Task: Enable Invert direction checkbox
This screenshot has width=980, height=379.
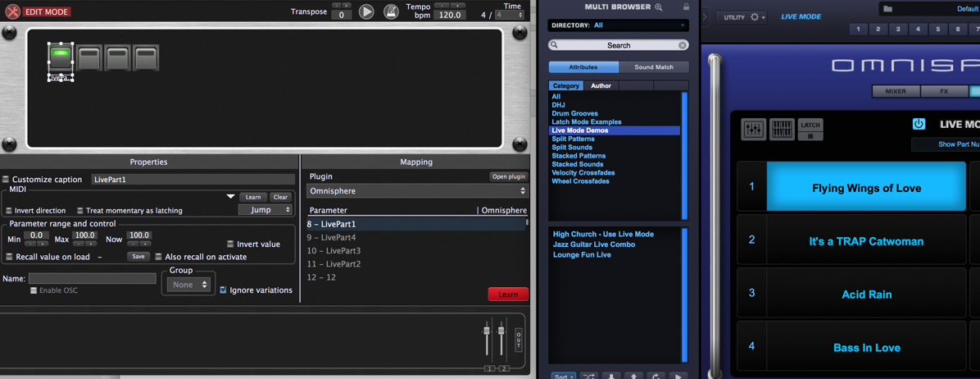Action: [9, 211]
